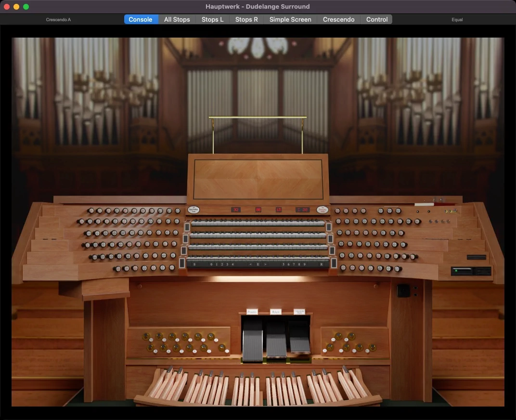Click the white oval plaque left of displays
This screenshot has width=516, height=420.
(194, 210)
